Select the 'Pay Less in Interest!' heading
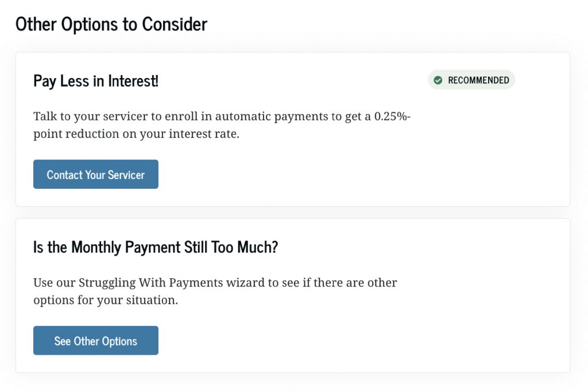588x392 pixels. pos(95,81)
